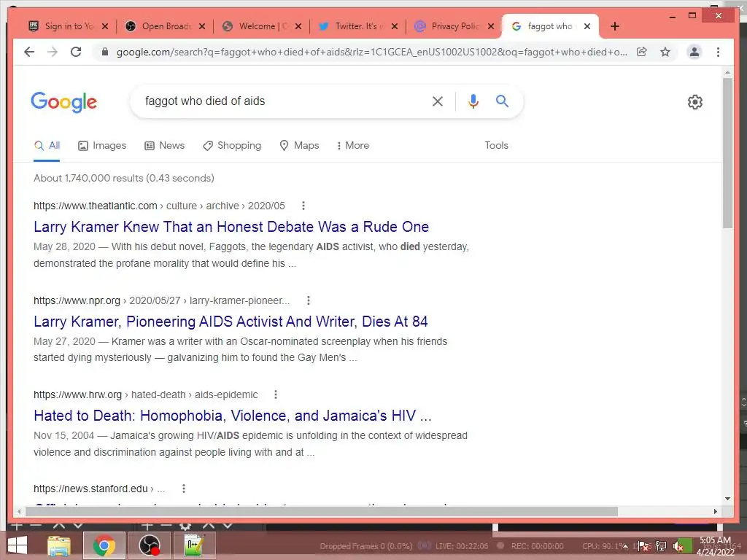Screen dimensions: 747x560
Task: Bookmark this page with the star icon
Action: (665, 52)
